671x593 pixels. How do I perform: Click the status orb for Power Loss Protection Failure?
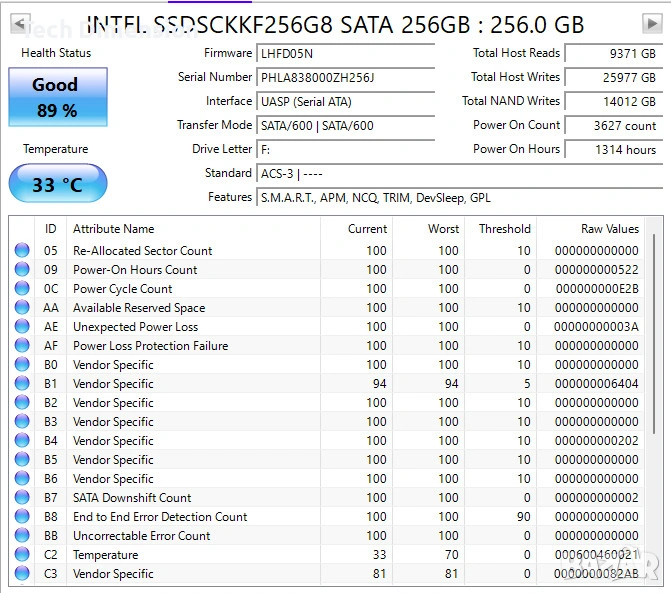pos(22,346)
